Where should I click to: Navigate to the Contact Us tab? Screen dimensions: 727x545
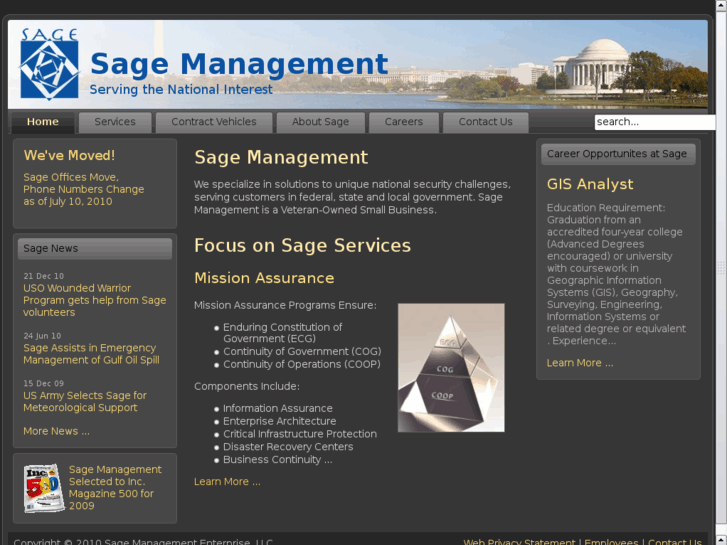tap(485, 122)
